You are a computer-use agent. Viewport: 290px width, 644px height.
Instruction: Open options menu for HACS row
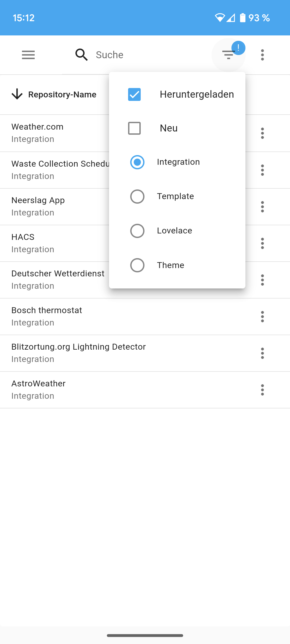(x=262, y=243)
